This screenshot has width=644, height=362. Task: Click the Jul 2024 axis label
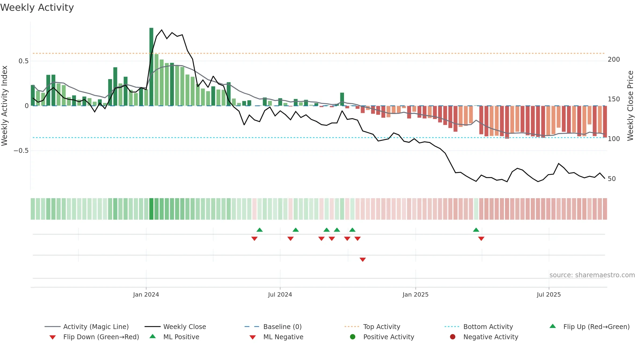tap(280, 294)
